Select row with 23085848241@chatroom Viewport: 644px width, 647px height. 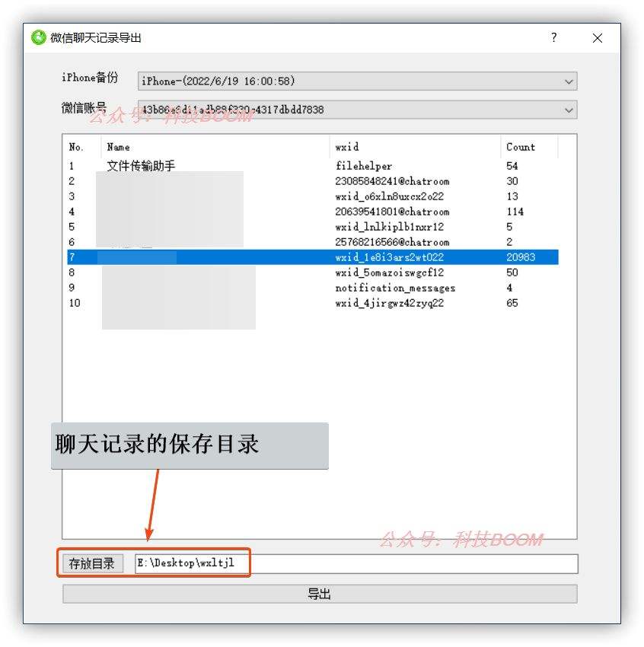click(x=313, y=181)
